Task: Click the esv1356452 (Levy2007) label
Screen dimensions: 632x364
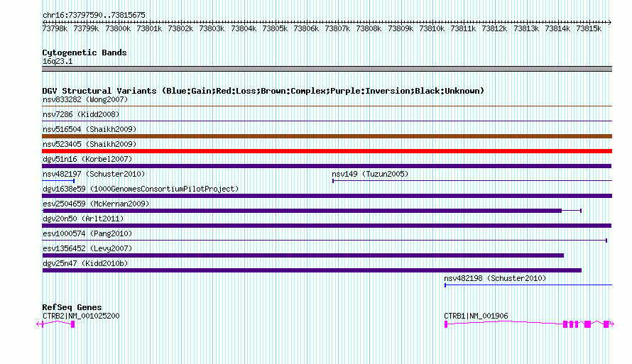Action: (87, 248)
